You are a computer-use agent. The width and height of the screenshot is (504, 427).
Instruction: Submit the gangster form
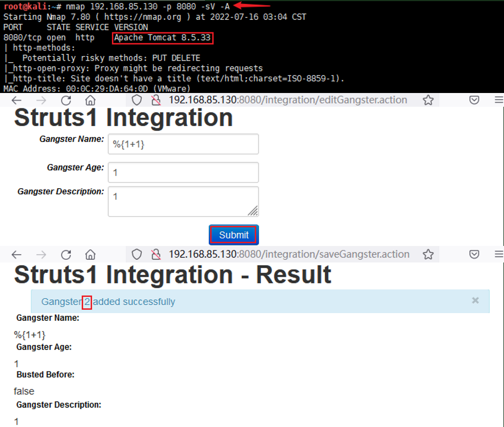234,235
